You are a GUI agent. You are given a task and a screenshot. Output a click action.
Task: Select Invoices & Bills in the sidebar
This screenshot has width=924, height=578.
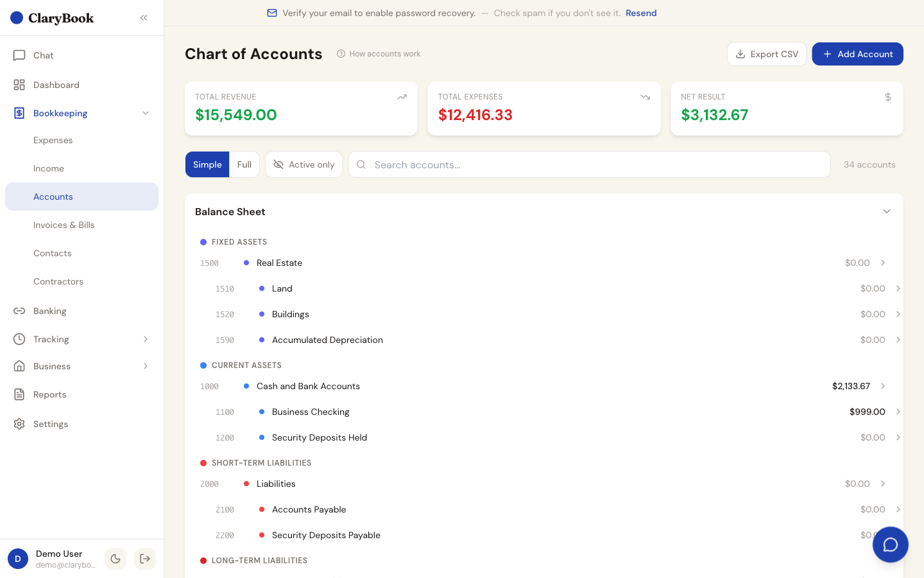(x=64, y=225)
